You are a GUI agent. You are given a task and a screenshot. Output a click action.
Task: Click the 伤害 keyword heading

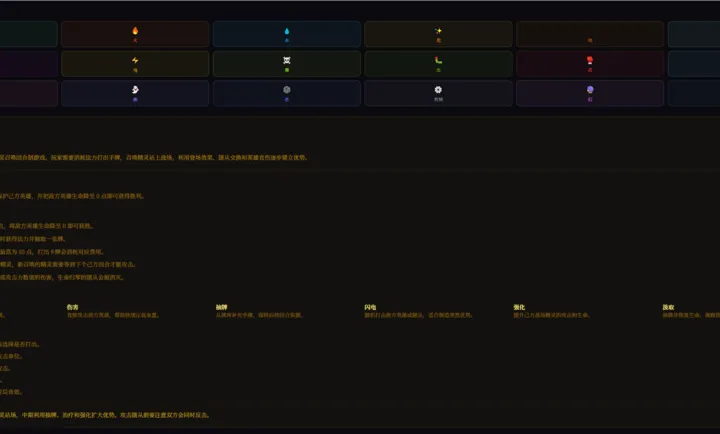(x=73, y=307)
